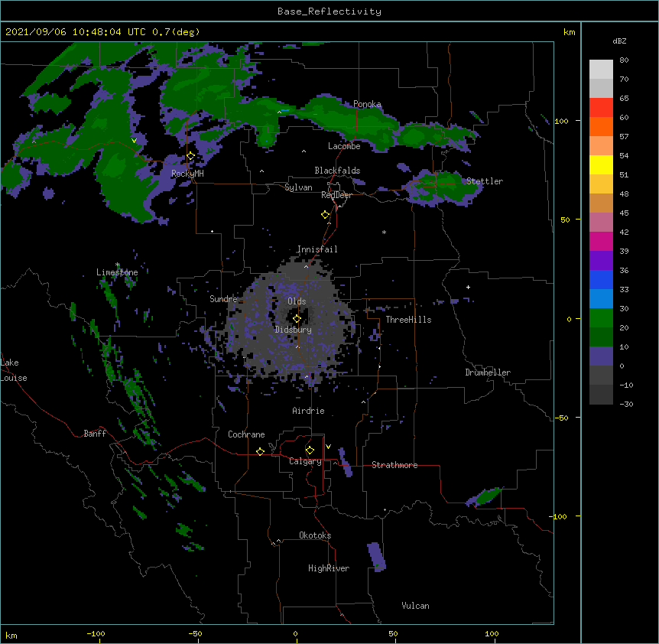This screenshot has width=659, height=644.
Task: Pick the red legend swatch between 65 and 60
Action: pos(601,108)
